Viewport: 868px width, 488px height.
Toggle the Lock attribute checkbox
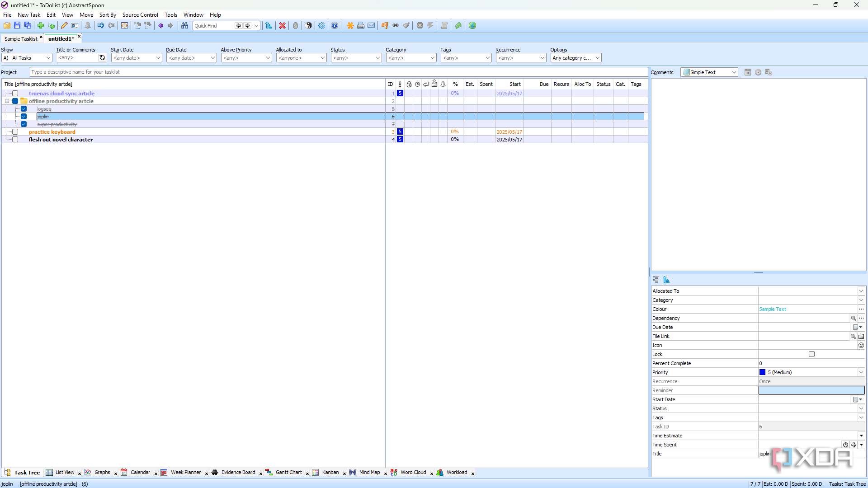[x=811, y=354]
